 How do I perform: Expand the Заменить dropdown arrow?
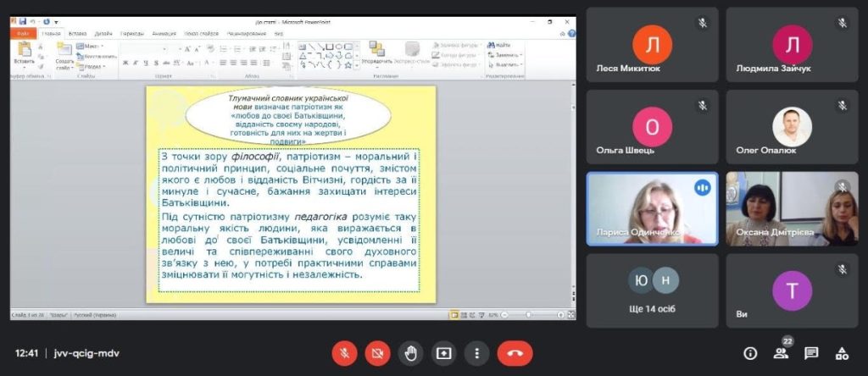(521, 55)
